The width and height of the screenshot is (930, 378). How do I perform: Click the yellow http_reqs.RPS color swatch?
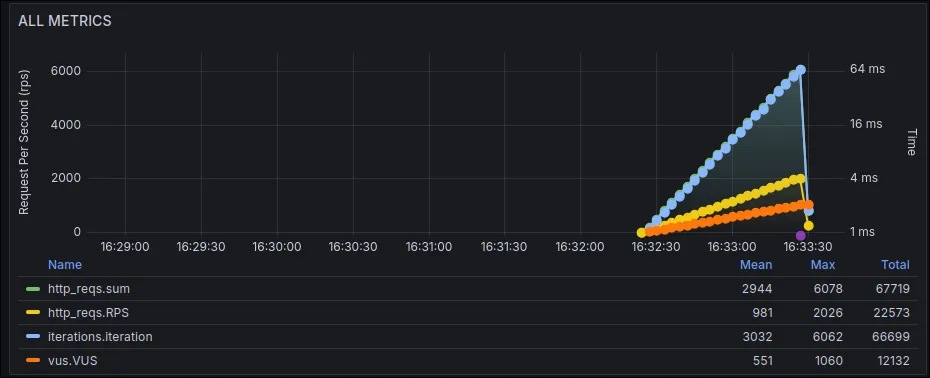[x=33, y=313]
